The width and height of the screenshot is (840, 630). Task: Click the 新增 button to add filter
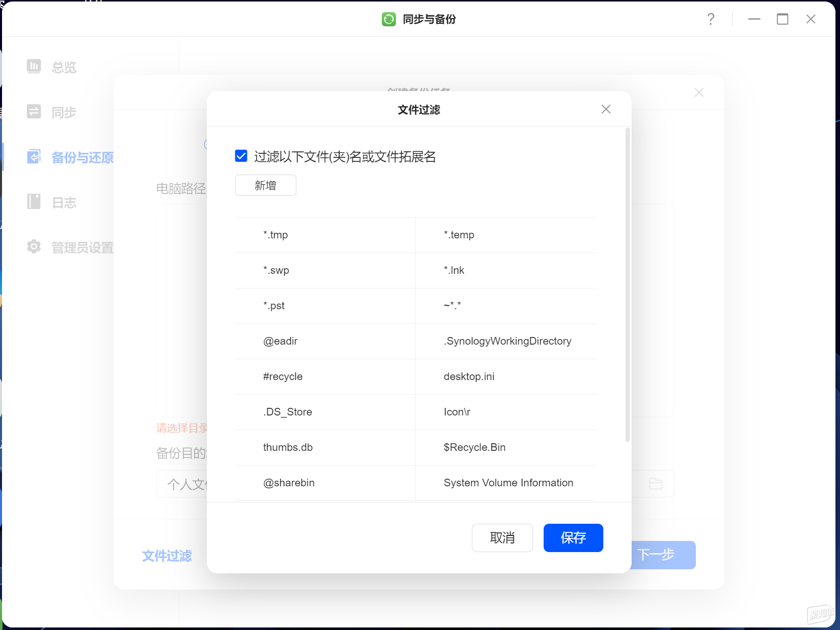point(266,185)
